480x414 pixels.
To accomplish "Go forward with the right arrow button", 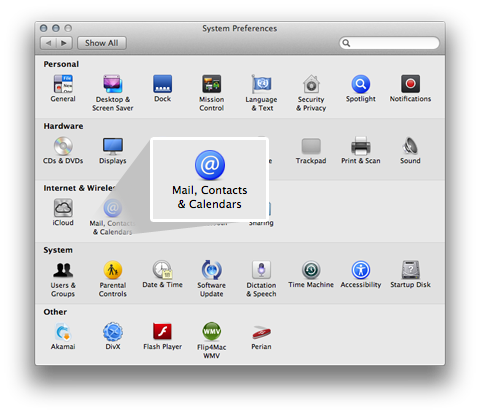I will pos(64,43).
